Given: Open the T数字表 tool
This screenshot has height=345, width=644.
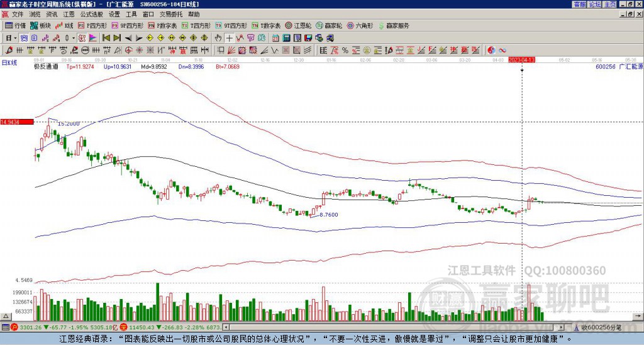Looking at the screenshot, I should (x=266, y=25).
